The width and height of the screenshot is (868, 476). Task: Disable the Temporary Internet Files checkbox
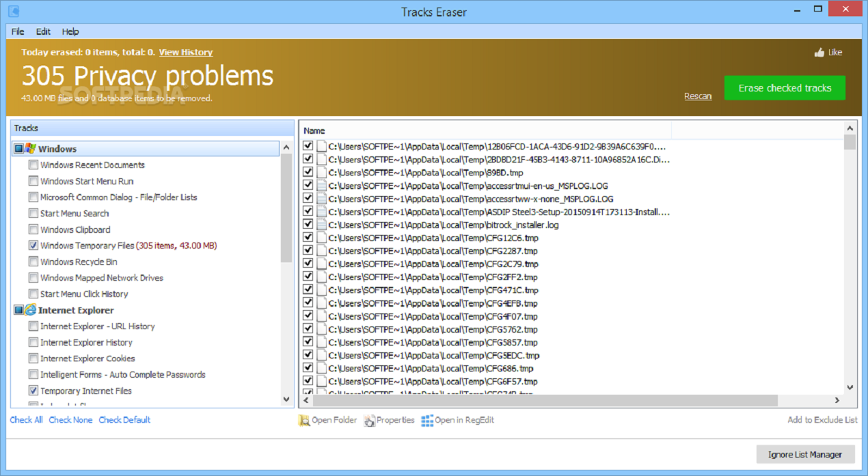click(33, 391)
